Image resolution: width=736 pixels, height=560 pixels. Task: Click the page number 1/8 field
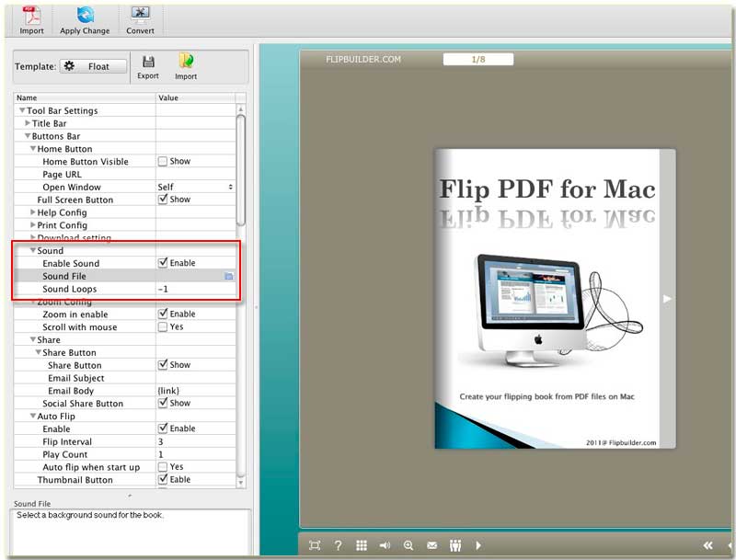pyautogui.click(x=477, y=59)
